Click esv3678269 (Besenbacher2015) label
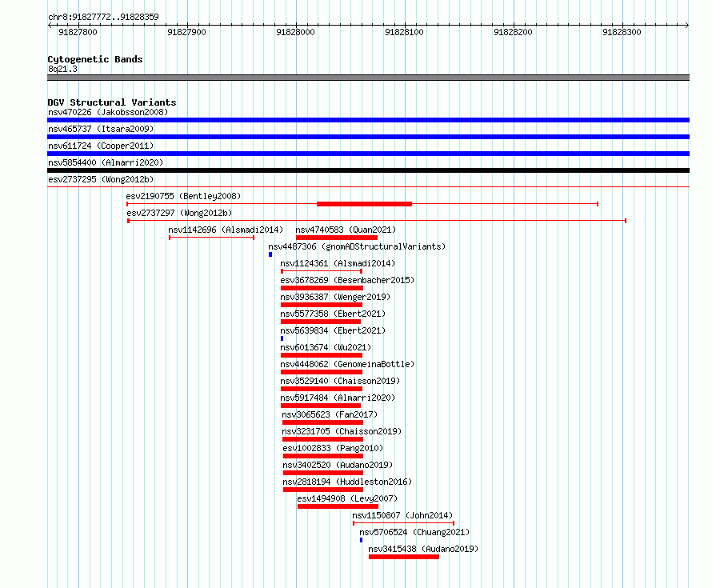The image size is (712, 588). (347, 280)
